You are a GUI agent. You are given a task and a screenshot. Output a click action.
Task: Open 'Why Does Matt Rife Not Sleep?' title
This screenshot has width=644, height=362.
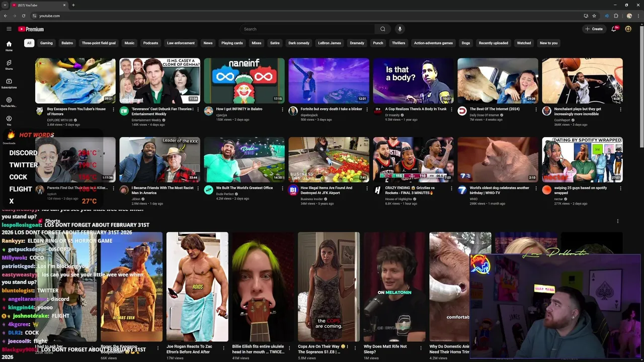point(385,349)
